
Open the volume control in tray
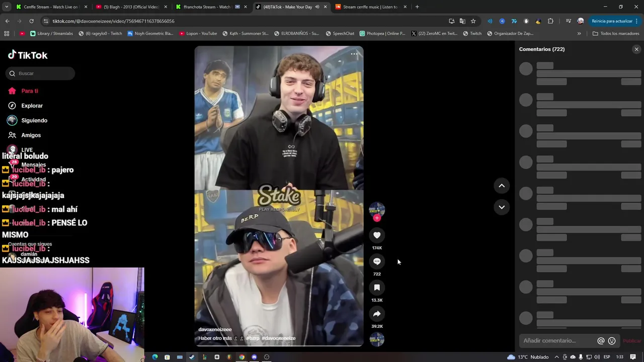point(597,357)
